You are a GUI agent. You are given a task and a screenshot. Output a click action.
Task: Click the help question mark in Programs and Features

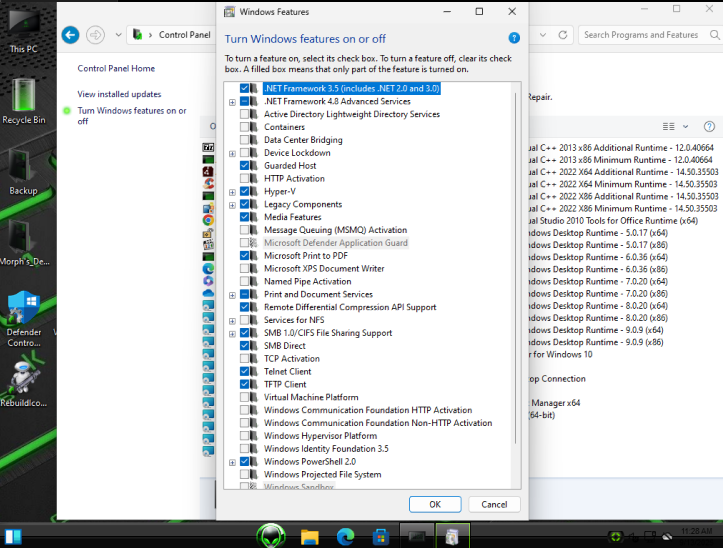pyautogui.click(x=709, y=126)
